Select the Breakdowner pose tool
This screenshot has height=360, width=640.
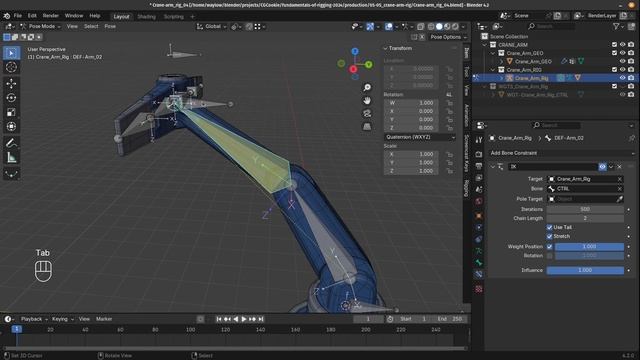(11, 174)
